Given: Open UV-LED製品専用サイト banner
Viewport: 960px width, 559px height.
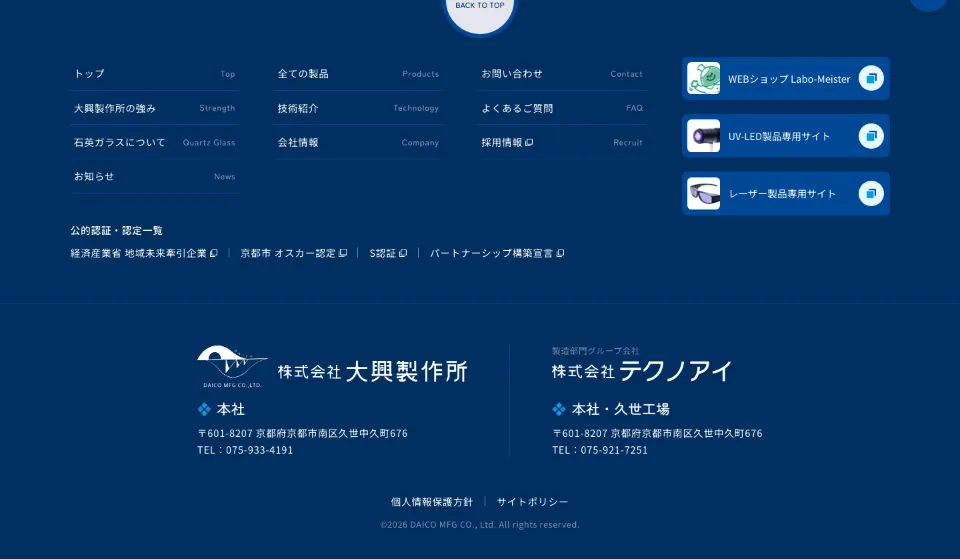Looking at the screenshot, I should click(786, 136).
